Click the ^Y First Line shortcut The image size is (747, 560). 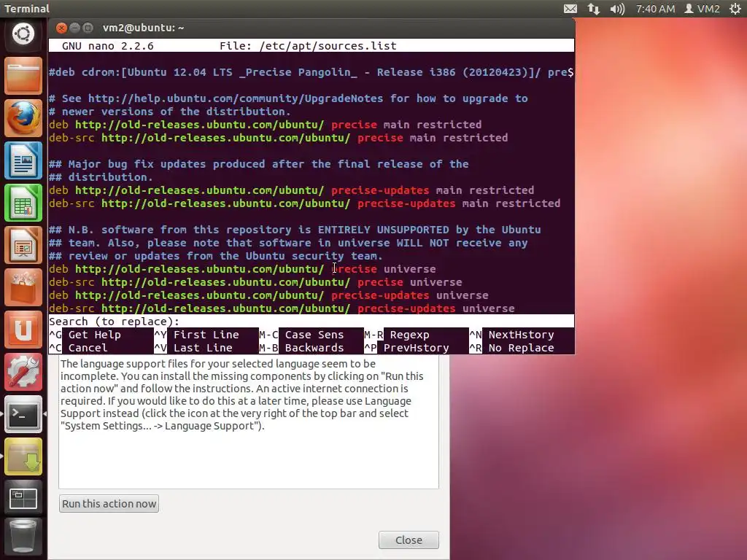coord(197,335)
